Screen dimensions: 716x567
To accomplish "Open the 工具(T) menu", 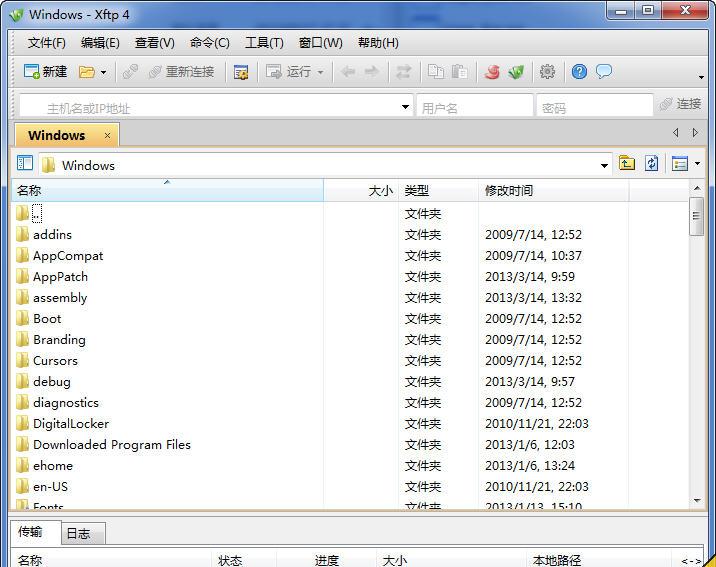I will (264, 43).
